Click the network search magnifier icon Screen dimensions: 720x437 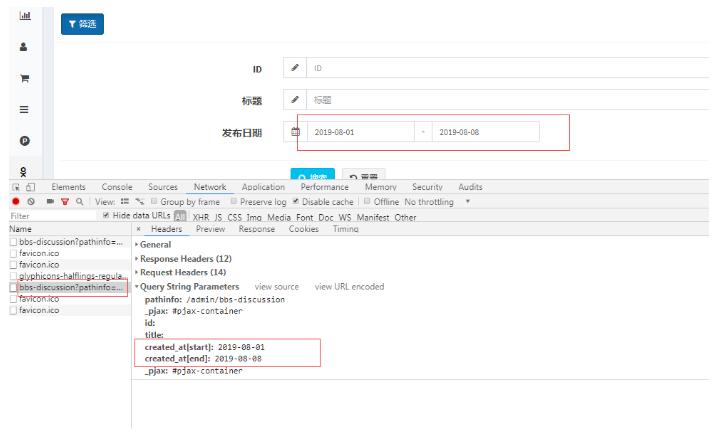[x=79, y=201]
